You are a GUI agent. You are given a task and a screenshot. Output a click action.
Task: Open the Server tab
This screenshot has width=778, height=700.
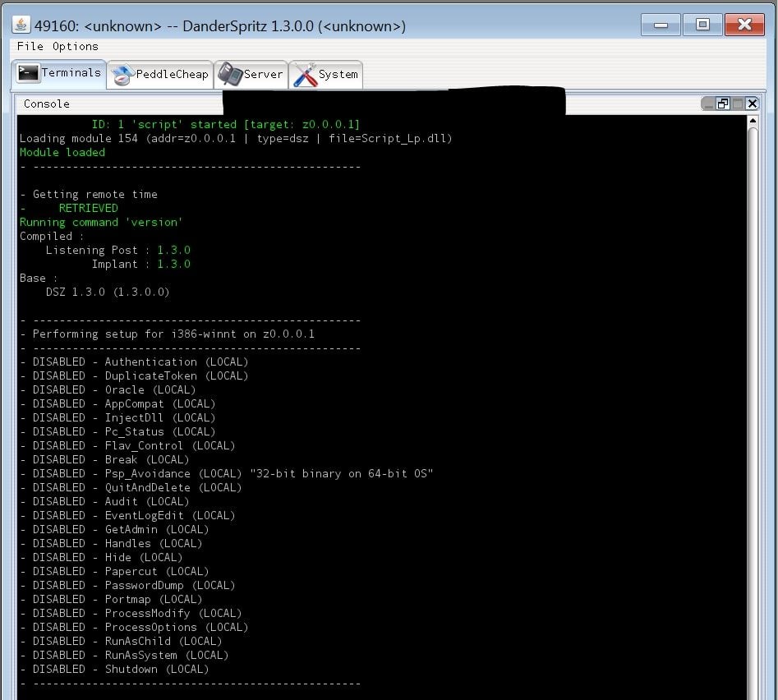(x=251, y=75)
